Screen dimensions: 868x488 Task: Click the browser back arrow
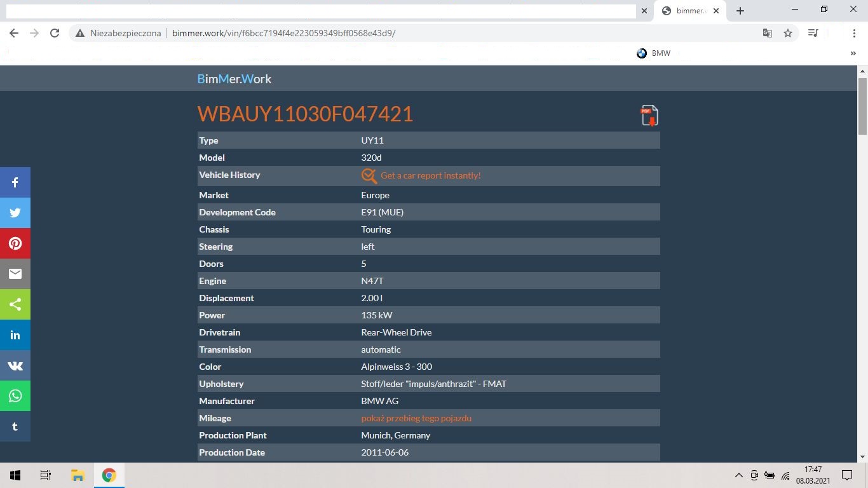point(14,33)
